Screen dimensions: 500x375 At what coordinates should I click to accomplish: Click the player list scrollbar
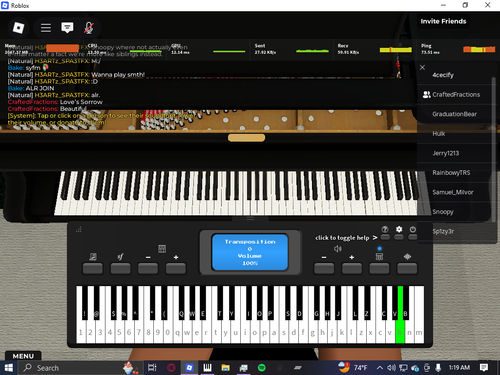click(493, 149)
